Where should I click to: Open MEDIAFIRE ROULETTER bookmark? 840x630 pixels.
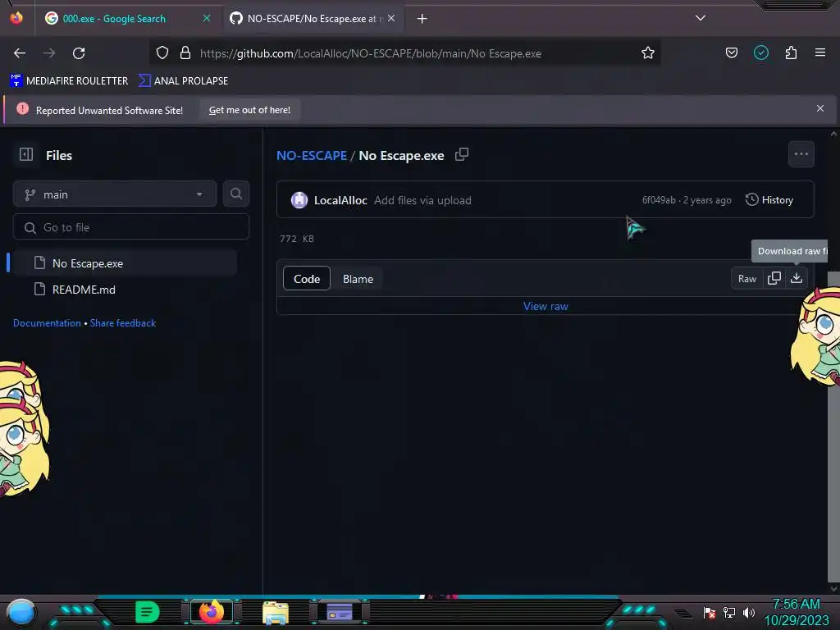coord(69,81)
